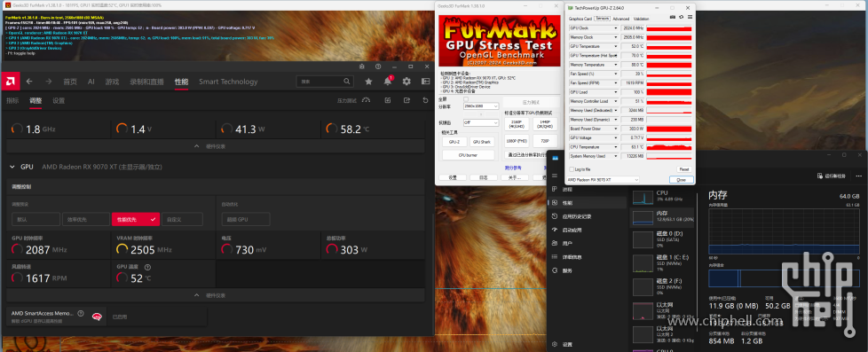Open FurMark resolution dropdown showing 2560x1080
This screenshot has height=352, width=868.
point(481,106)
